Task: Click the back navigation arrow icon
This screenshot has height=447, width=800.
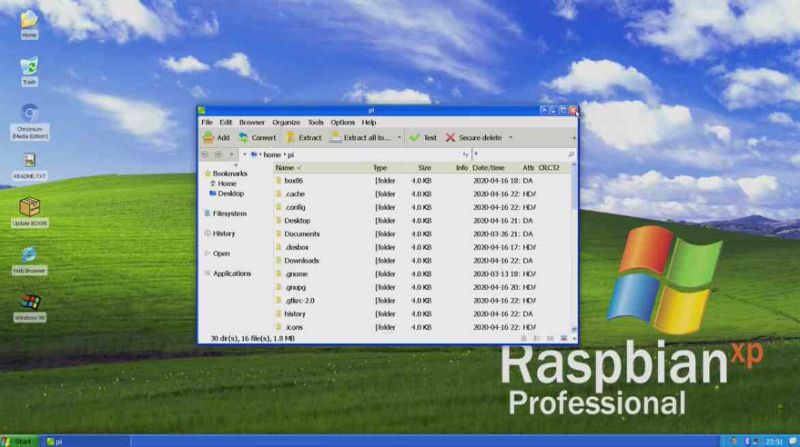Action: (x=205, y=155)
